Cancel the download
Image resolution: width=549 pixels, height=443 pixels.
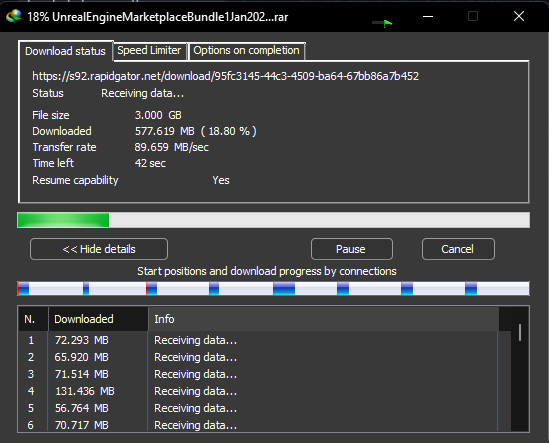click(458, 249)
